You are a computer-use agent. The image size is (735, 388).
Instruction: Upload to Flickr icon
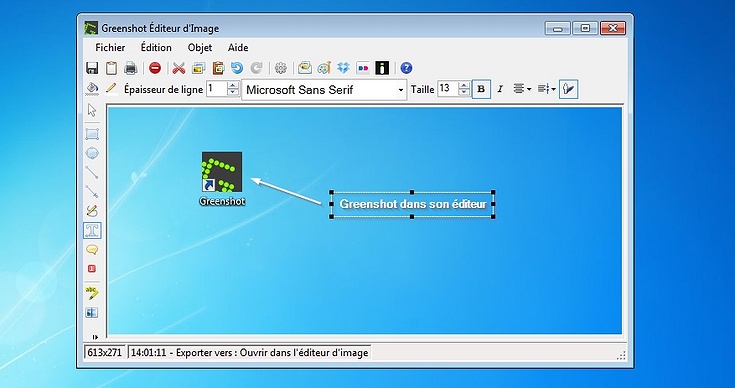pyautogui.click(x=363, y=68)
